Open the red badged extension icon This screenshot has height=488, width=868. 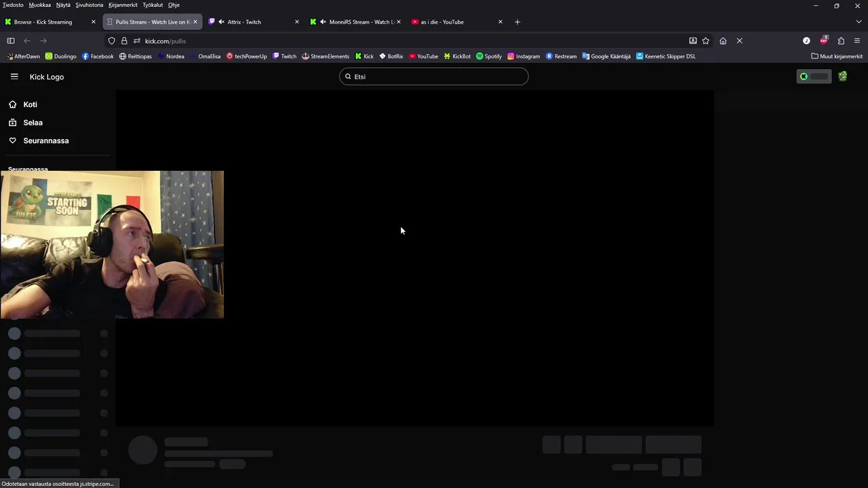pos(824,40)
